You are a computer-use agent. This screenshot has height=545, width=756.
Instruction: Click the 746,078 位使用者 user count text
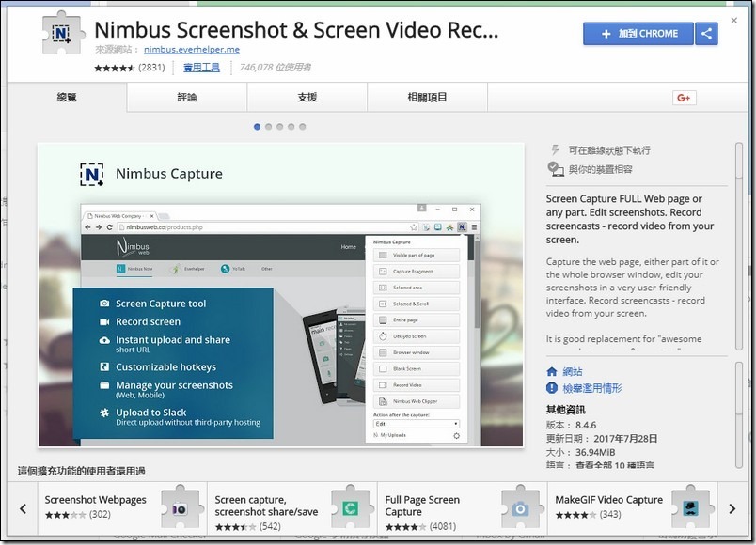[276, 68]
